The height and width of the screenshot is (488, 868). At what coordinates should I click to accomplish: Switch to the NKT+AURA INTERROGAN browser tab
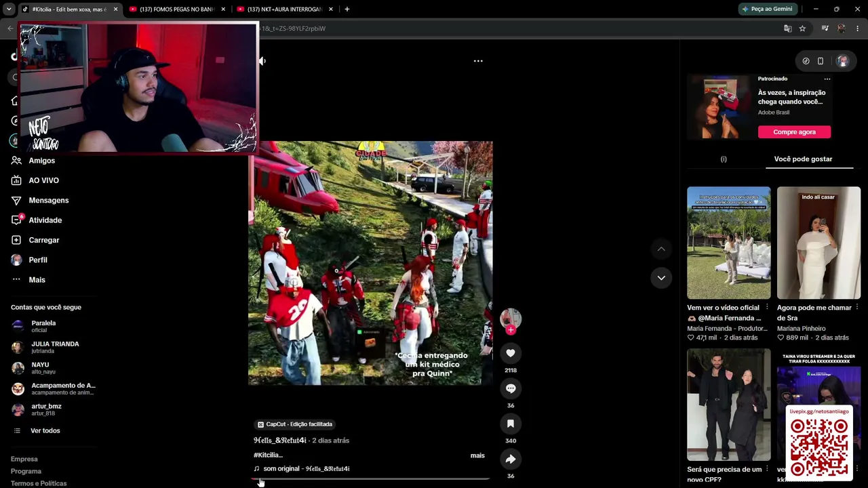[x=285, y=9]
